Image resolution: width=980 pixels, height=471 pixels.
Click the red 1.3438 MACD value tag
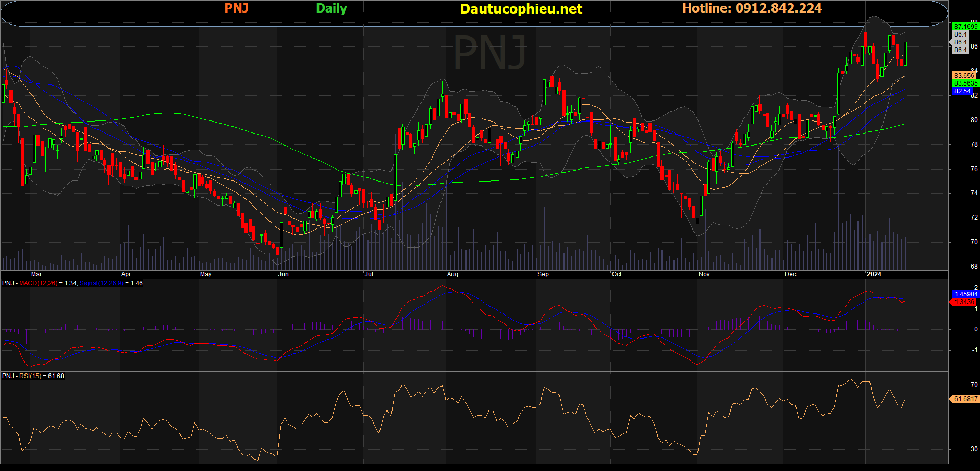click(964, 301)
